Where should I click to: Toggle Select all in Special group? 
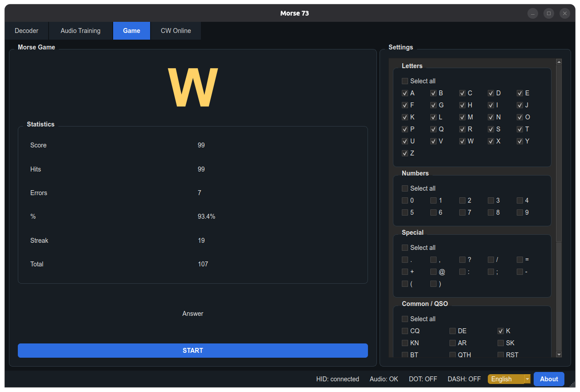click(405, 248)
